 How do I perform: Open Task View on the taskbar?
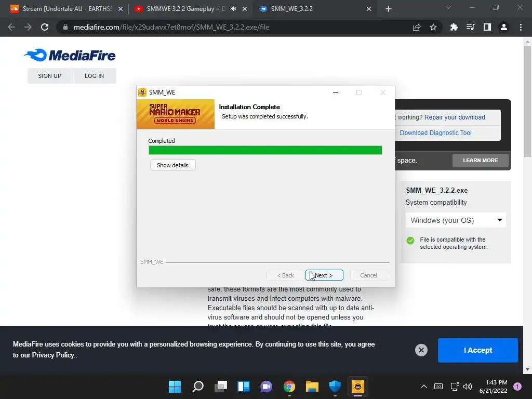pyautogui.click(x=220, y=387)
